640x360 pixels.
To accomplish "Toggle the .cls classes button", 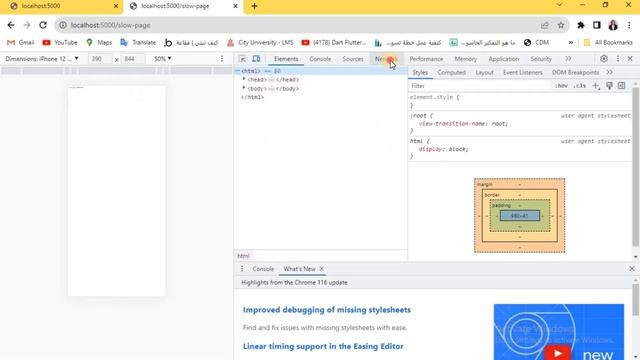I will coord(580,86).
